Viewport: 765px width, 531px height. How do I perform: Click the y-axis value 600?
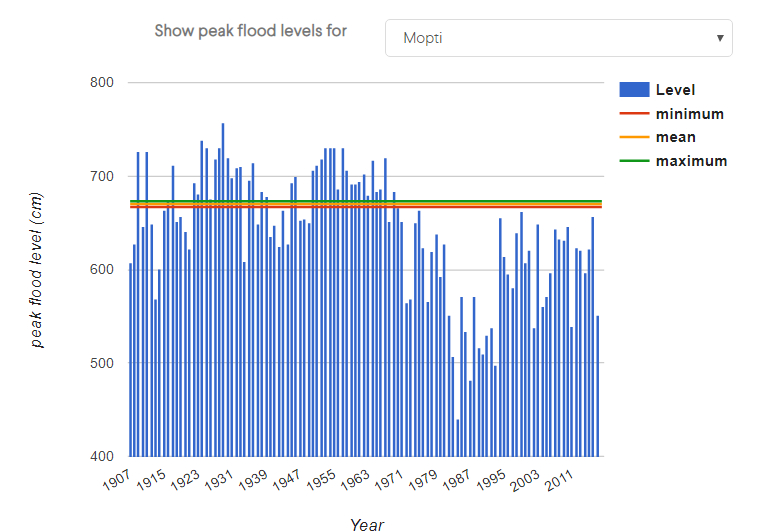click(102, 269)
